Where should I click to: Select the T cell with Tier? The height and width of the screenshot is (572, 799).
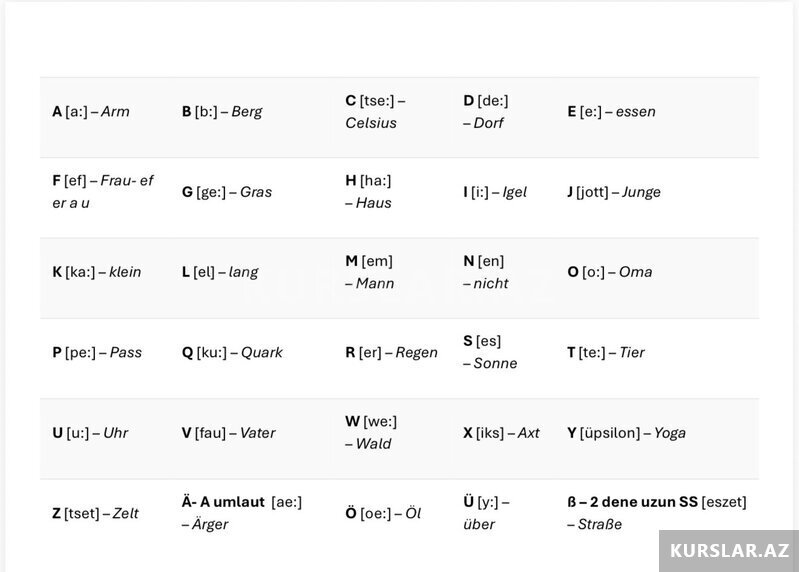606,352
